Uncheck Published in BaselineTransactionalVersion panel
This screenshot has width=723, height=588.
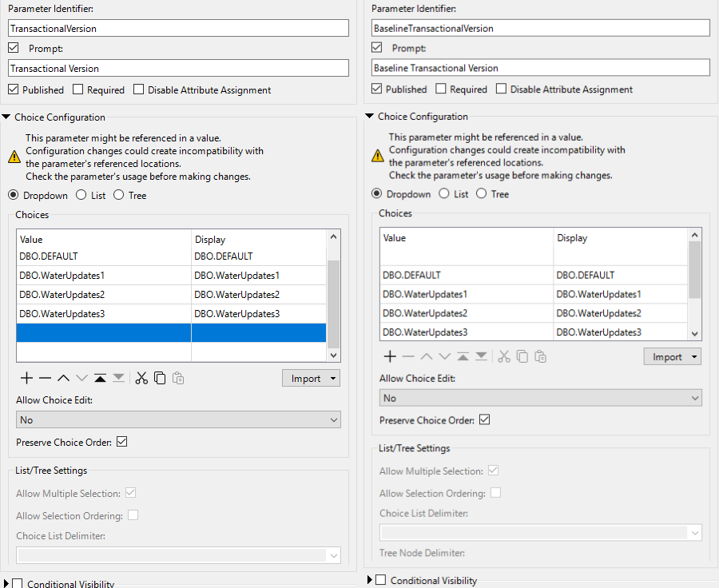[x=377, y=88]
